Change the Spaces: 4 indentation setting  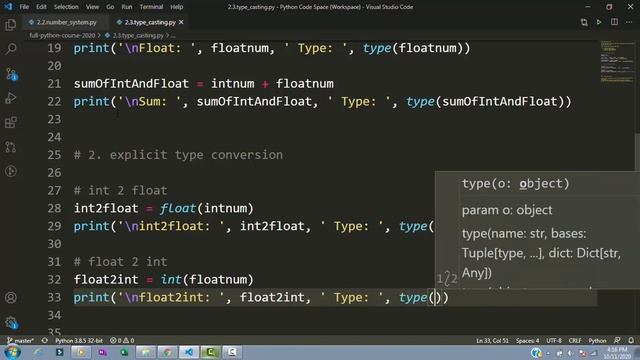tap(527, 340)
